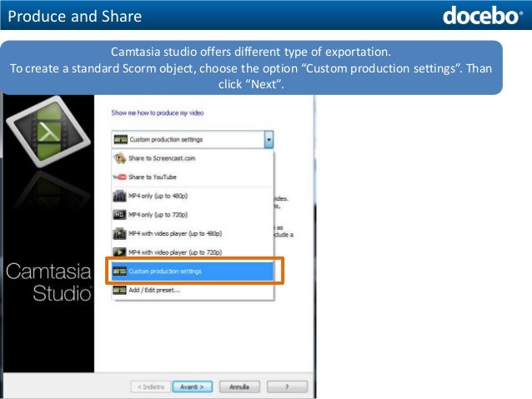This screenshot has height=399, width=532.
Task: Open the 'Show me how to produce my video' link
Action: coord(158,113)
